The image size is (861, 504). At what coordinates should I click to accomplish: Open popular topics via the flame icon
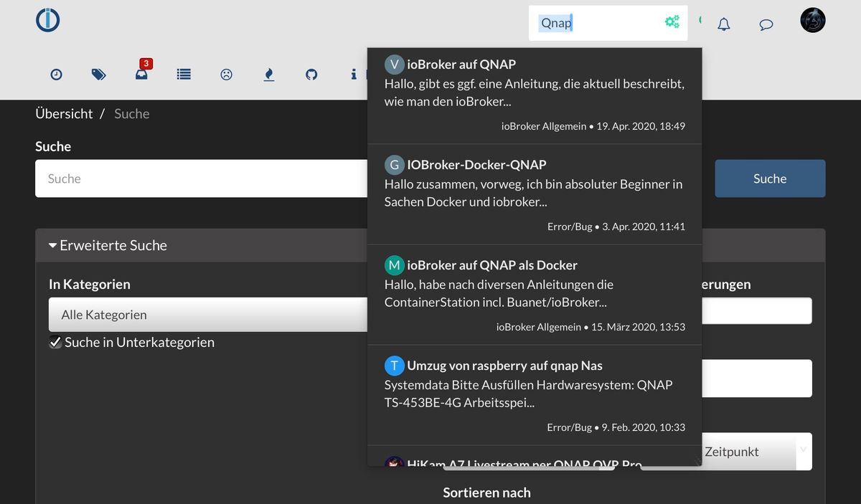[269, 74]
